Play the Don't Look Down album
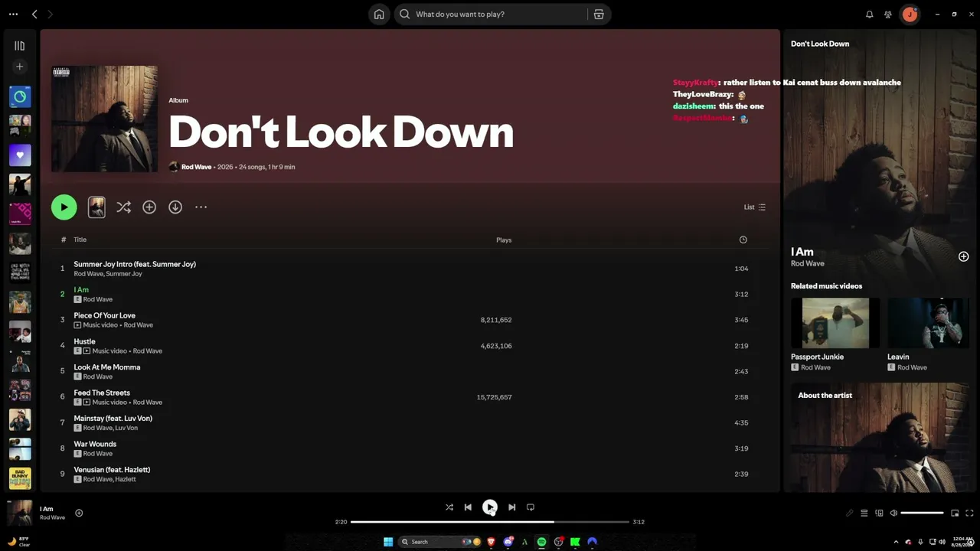The image size is (980, 551). [x=64, y=207]
